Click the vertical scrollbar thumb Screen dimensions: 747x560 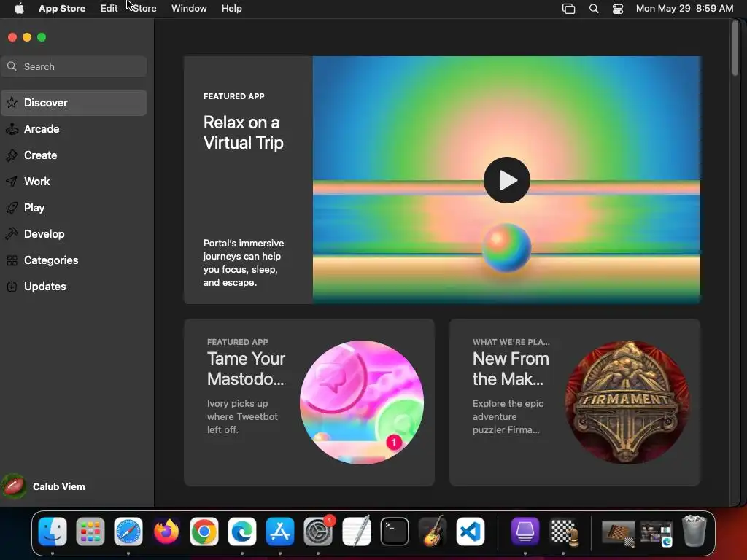pyautogui.click(x=735, y=48)
